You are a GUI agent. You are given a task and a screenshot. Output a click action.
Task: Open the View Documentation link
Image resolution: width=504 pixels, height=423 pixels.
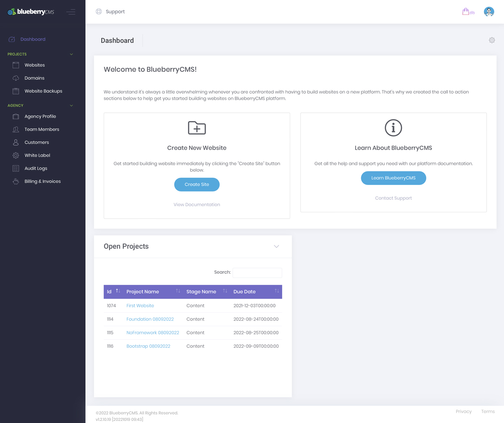click(x=197, y=205)
